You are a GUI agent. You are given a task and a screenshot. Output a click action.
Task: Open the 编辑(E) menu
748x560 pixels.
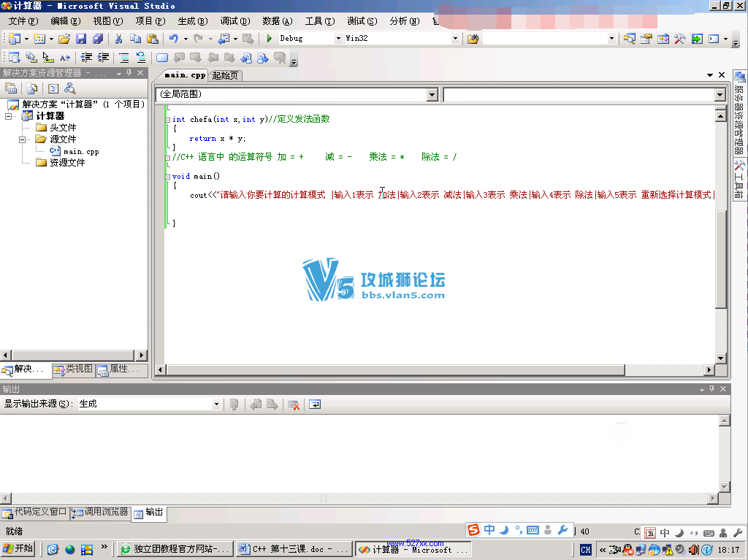[x=65, y=21]
